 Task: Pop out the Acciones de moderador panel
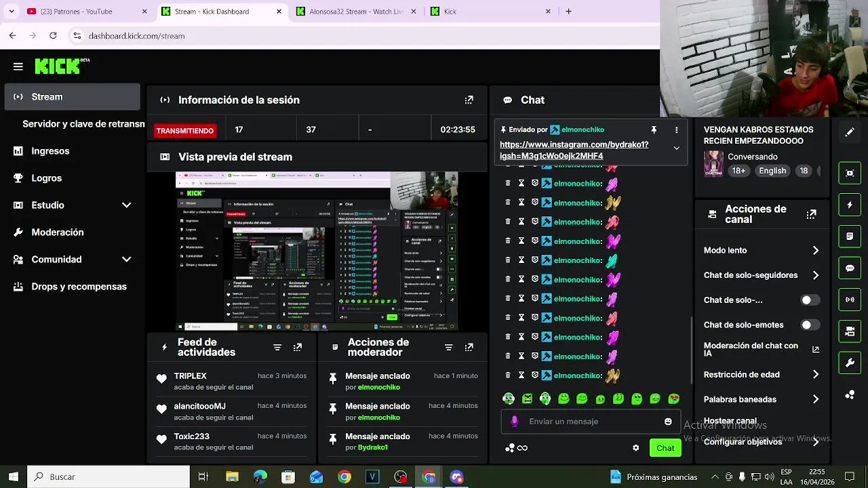pyautogui.click(x=469, y=347)
